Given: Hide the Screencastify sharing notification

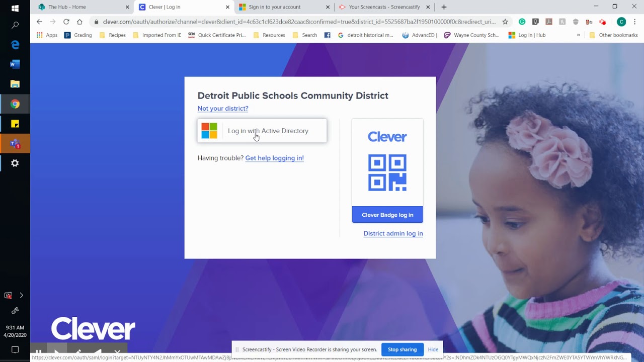Looking at the screenshot, I should (433, 349).
